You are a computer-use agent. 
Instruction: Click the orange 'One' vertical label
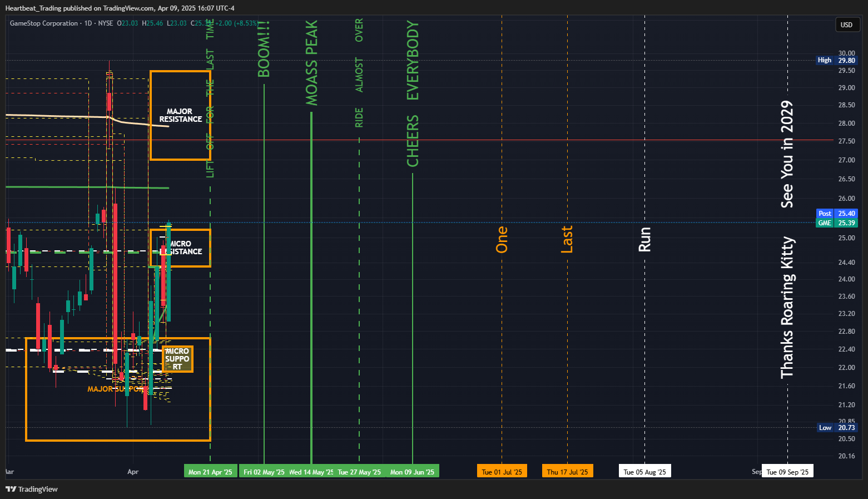click(x=502, y=239)
